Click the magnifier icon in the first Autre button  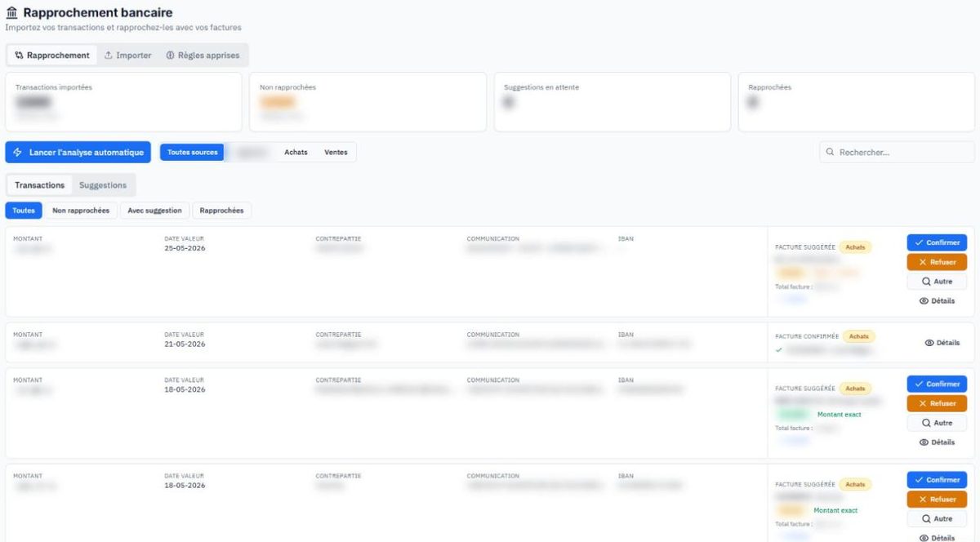[x=926, y=282]
